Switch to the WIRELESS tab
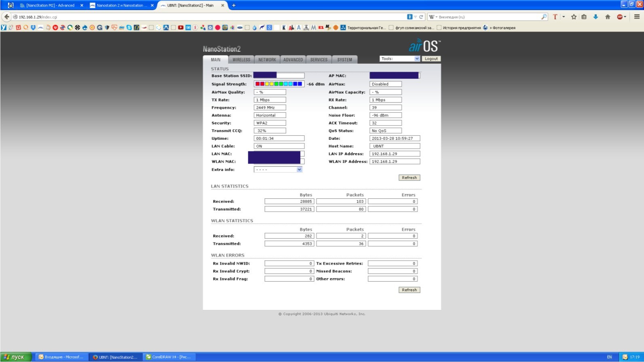 (241, 59)
